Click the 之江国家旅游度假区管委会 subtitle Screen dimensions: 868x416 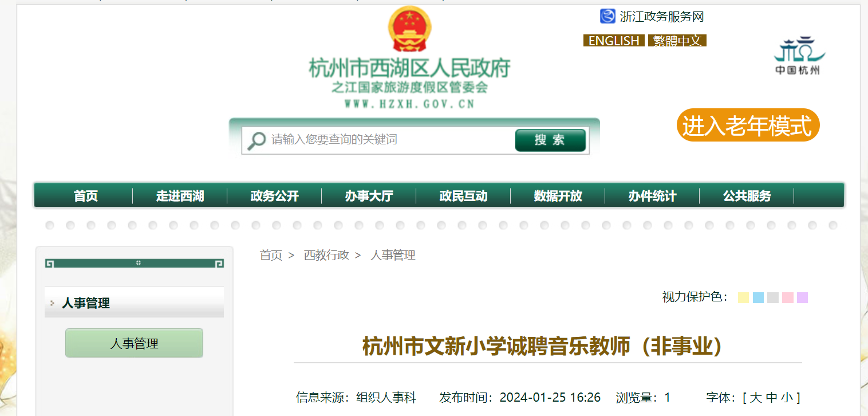(409, 88)
